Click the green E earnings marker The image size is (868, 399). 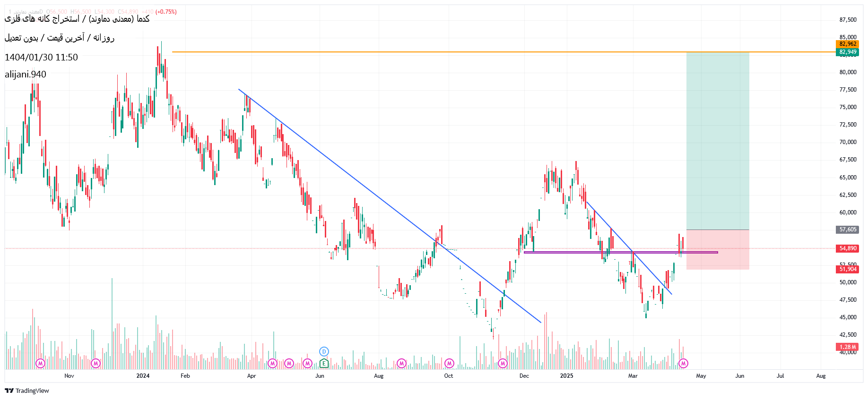pyautogui.click(x=324, y=363)
